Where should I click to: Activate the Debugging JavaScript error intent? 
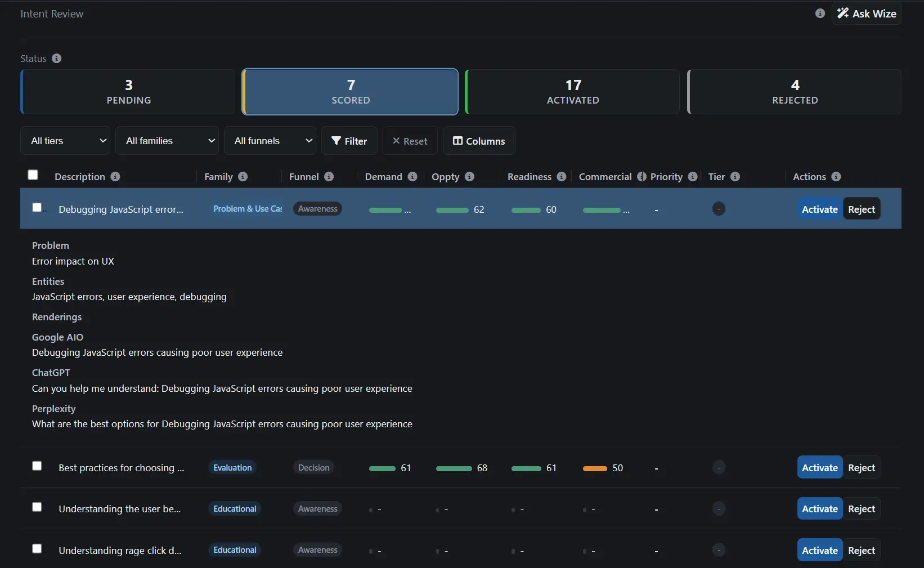pos(819,209)
